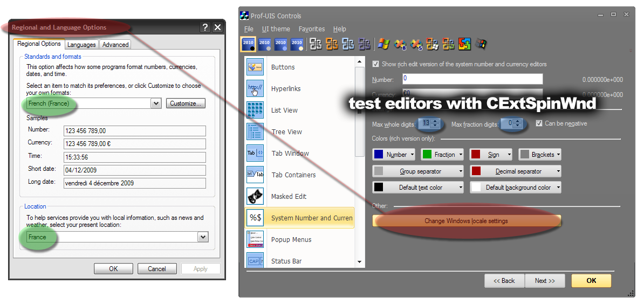Open the Hyperlinks page icon
This screenshot has width=644, height=305.
click(255, 88)
